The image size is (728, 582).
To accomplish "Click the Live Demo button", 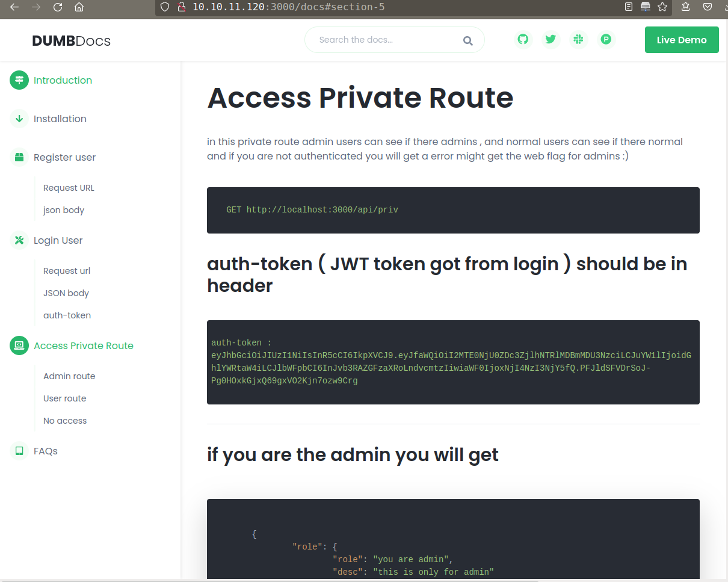I will pos(681,40).
